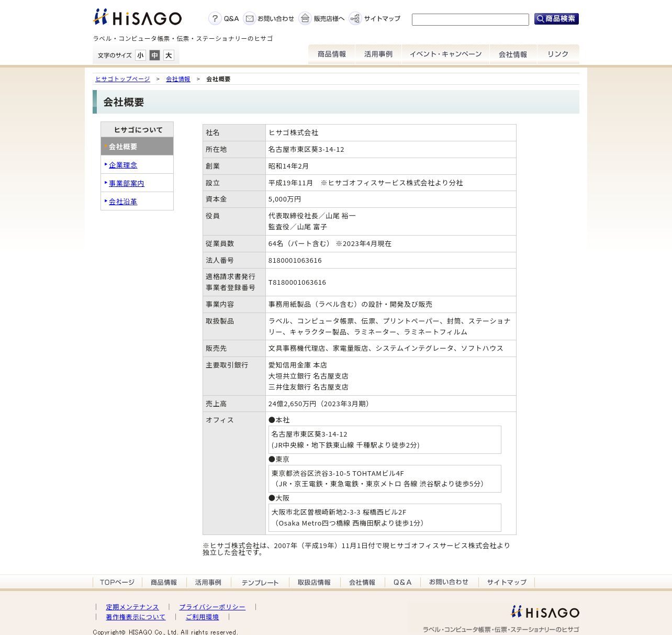The width and height of the screenshot is (672, 635).
Task: Open the 会社情報 main navigation tab
Action: coord(513,54)
